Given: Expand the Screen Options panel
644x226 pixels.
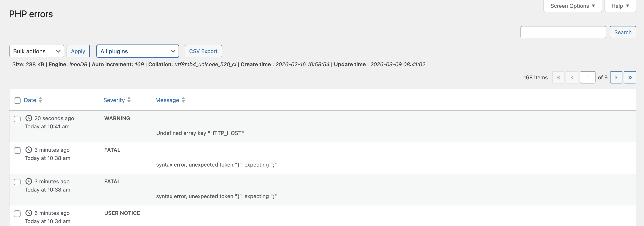Looking at the screenshot, I should [x=572, y=6].
